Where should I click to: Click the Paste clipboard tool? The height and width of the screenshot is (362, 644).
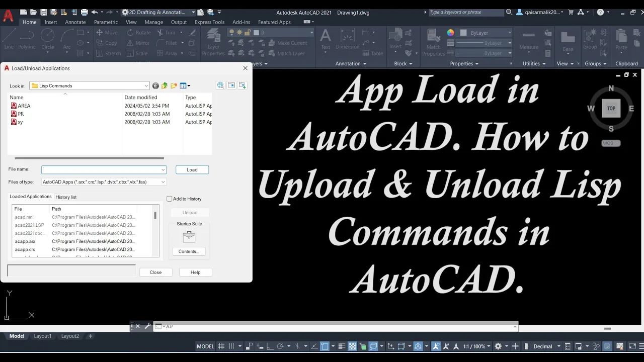(x=621, y=40)
